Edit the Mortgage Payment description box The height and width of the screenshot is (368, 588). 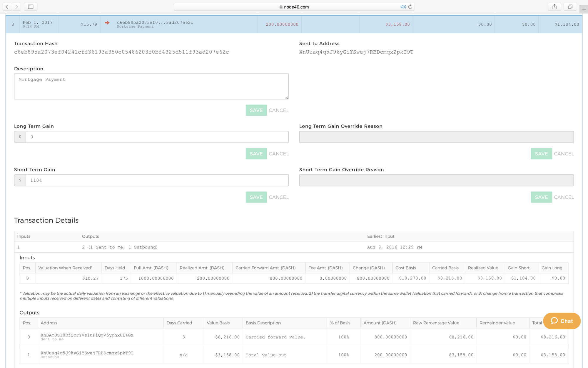coord(151,86)
